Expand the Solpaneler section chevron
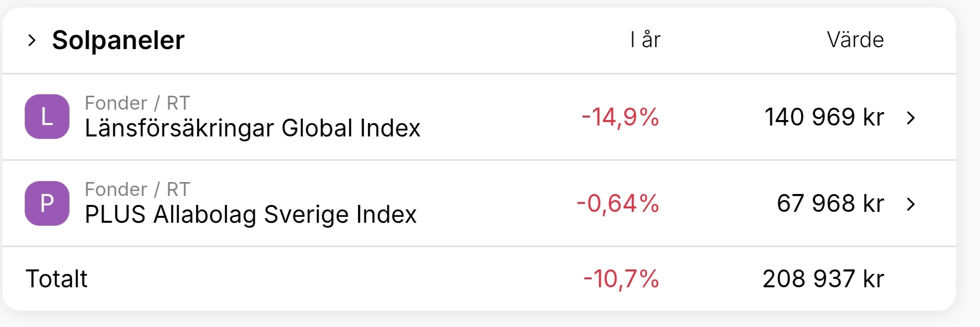 pyautogui.click(x=32, y=40)
